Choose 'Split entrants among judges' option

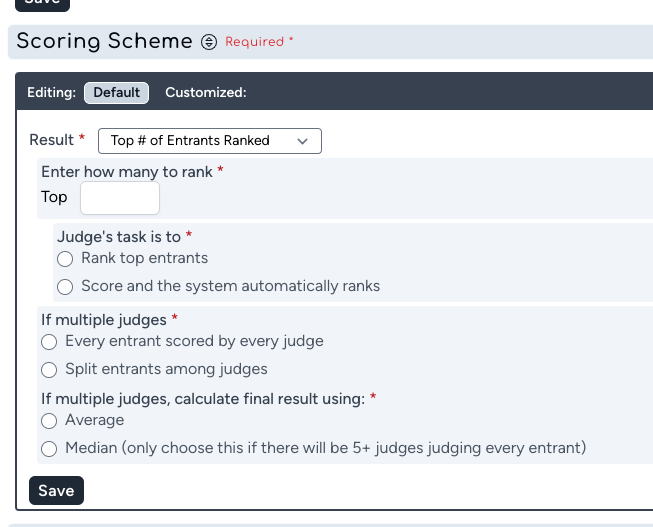(49, 370)
